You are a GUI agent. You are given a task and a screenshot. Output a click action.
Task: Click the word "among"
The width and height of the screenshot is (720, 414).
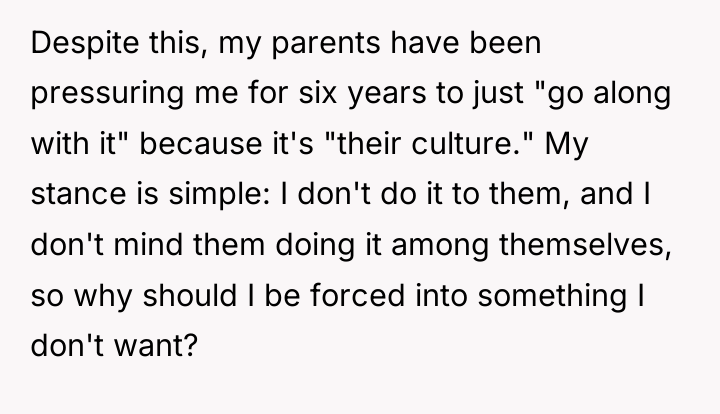439,247
